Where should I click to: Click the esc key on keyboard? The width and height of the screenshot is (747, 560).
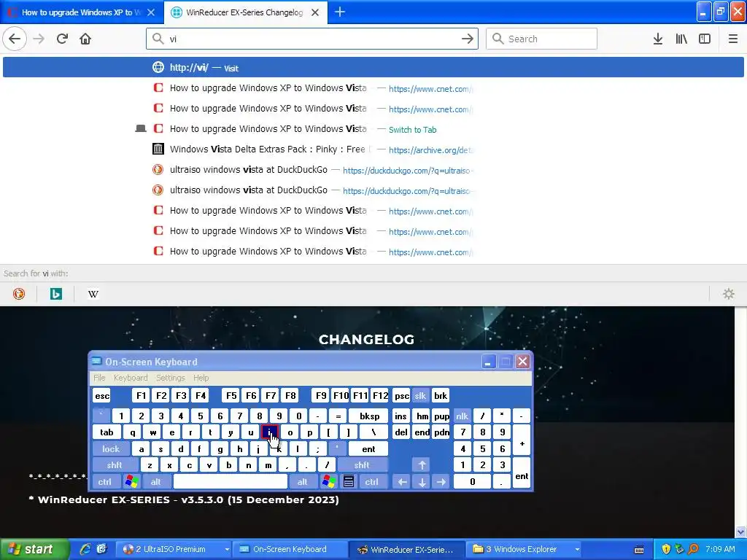pyautogui.click(x=102, y=396)
